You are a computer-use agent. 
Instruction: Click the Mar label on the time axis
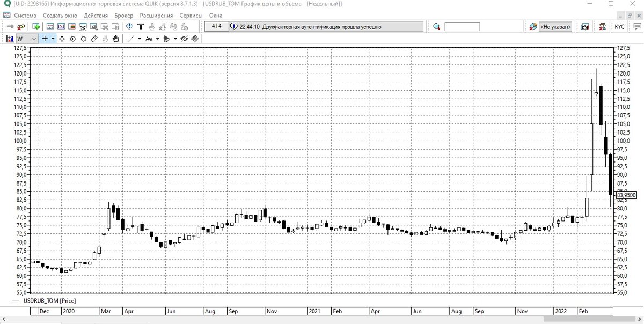click(105, 311)
